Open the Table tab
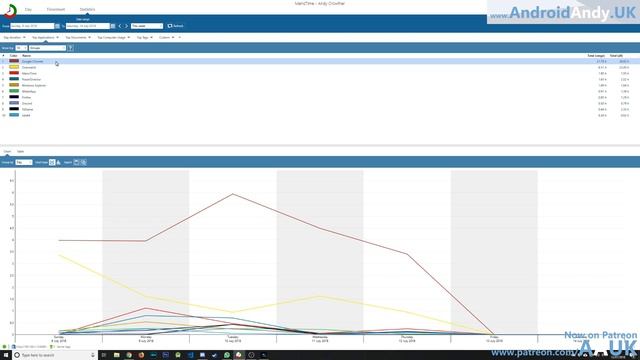Viewport: 640px width, 360px height. [20, 151]
